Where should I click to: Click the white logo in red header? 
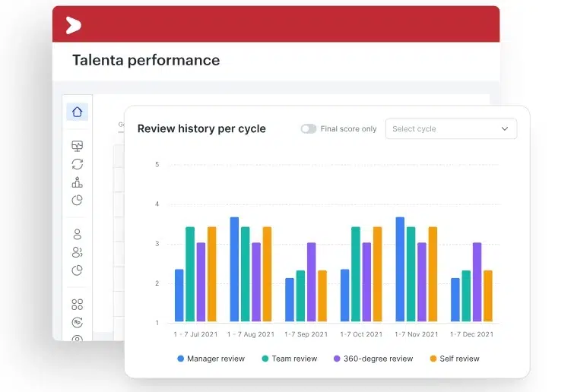[x=73, y=25]
